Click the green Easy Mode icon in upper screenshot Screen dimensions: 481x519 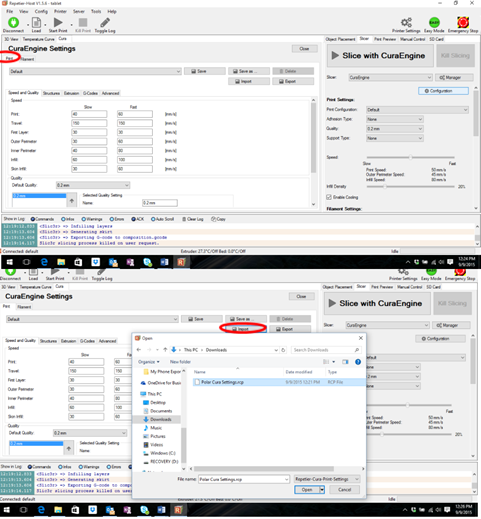pos(434,22)
